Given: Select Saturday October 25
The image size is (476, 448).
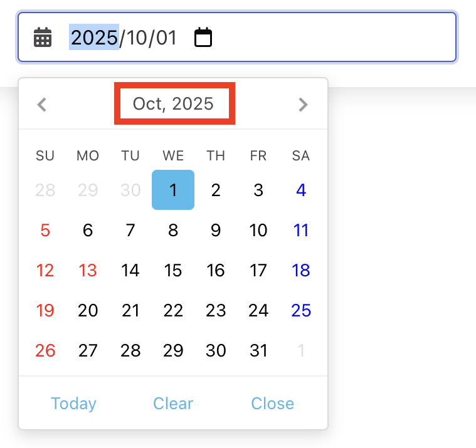Looking at the screenshot, I should (x=301, y=310).
